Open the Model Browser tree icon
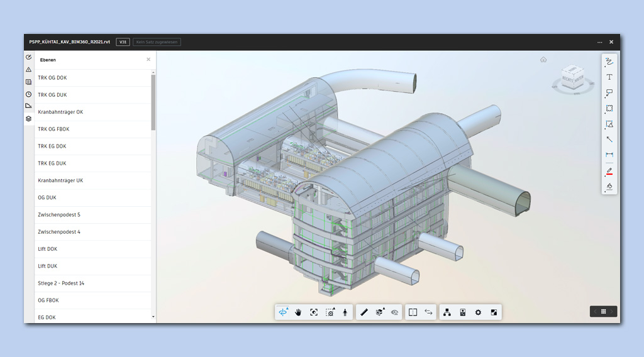The height and width of the screenshot is (357, 644). click(x=447, y=312)
